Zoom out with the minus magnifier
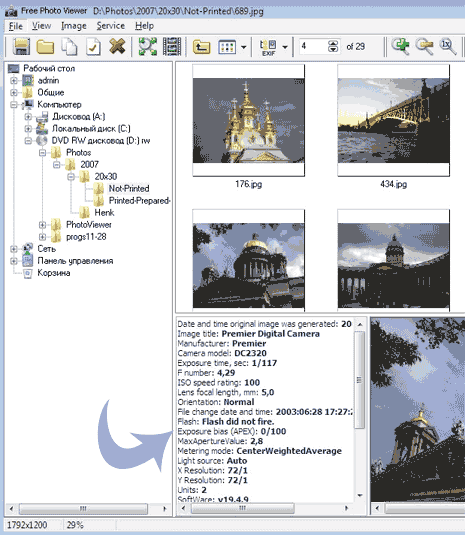The height and width of the screenshot is (535, 465). coord(424,46)
